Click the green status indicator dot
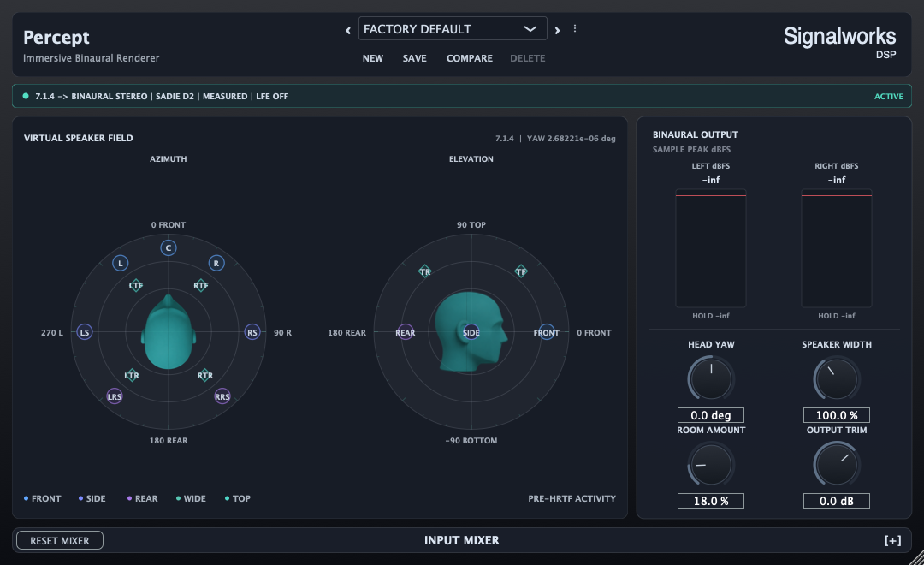This screenshot has height=565, width=924. click(26, 96)
